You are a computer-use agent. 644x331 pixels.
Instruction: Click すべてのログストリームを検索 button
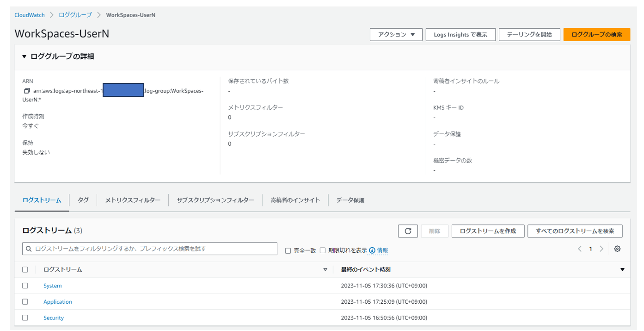pos(575,231)
